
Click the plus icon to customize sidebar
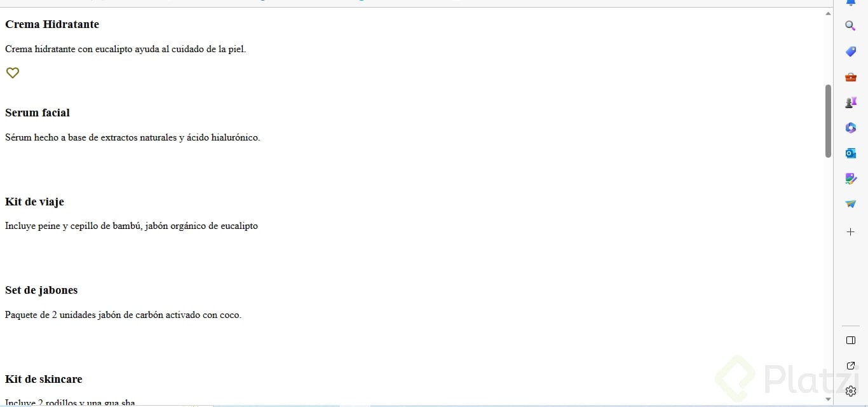point(850,232)
